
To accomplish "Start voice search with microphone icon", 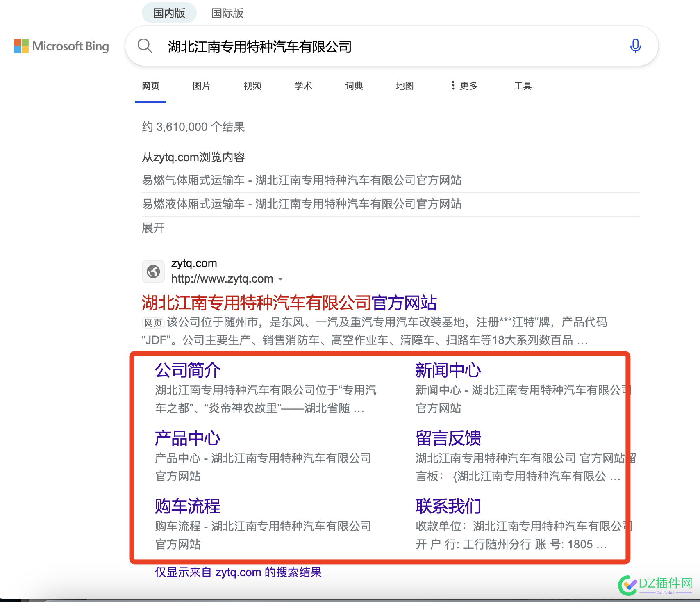I will [x=635, y=46].
